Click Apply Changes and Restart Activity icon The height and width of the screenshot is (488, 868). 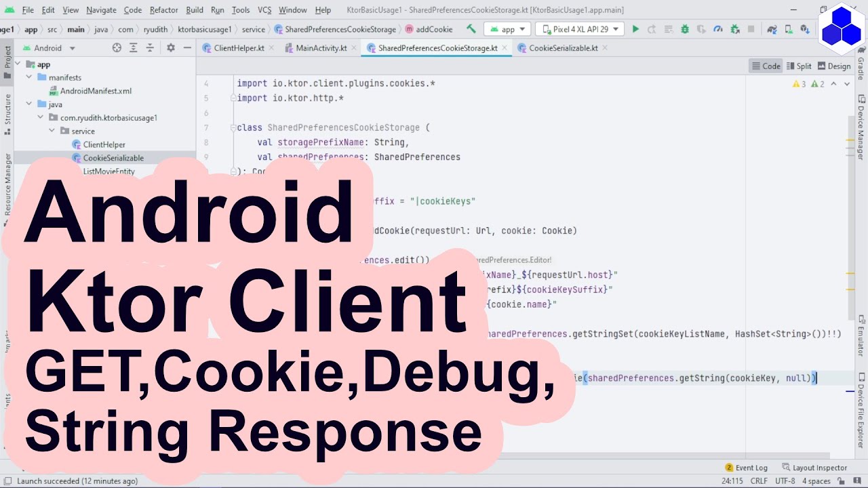pos(652,29)
